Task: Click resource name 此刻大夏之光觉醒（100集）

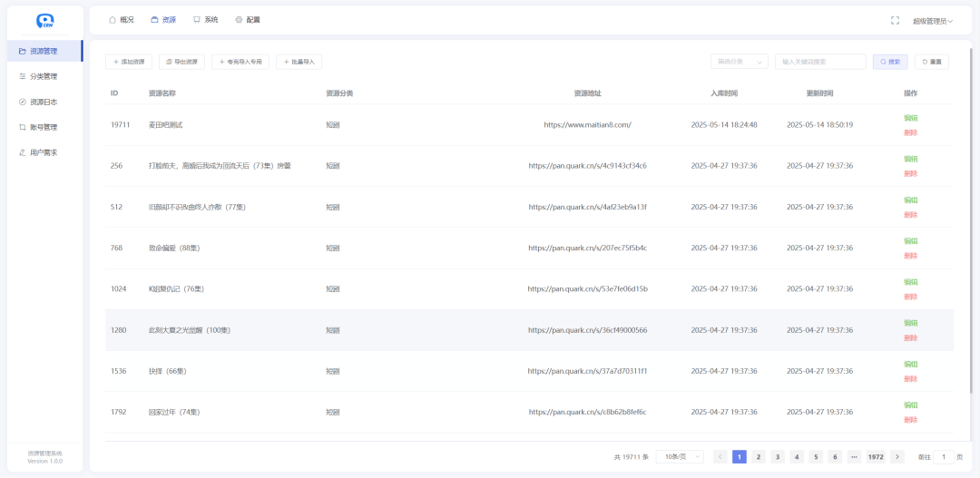Action: (190, 330)
